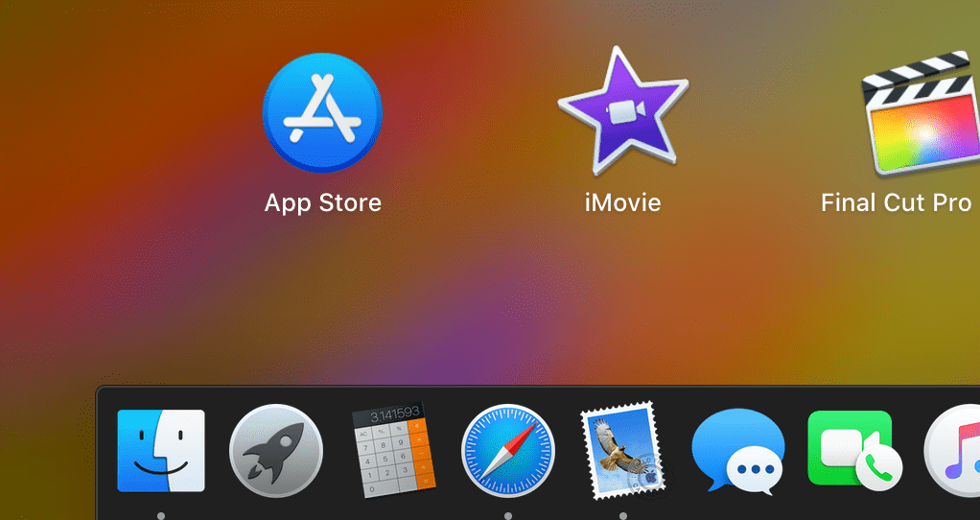Open FaceTime in the Dock
This screenshot has height=520, width=980.
pos(854,451)
